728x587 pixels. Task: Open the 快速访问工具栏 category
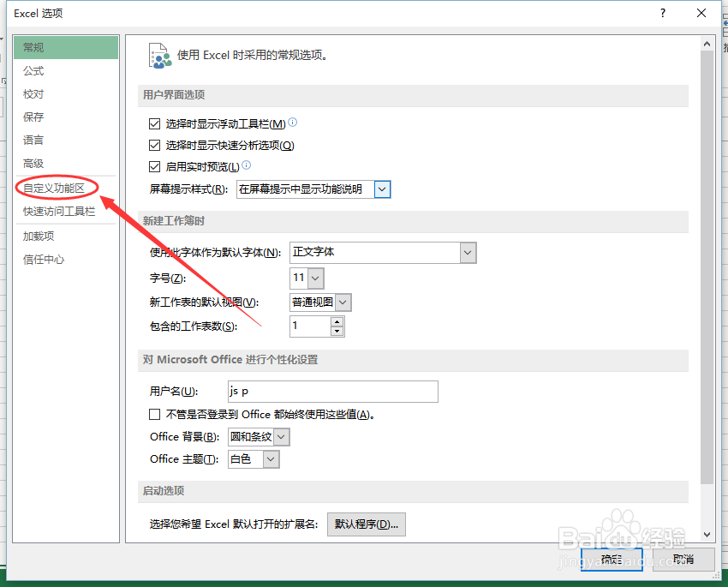pos(66,212)
